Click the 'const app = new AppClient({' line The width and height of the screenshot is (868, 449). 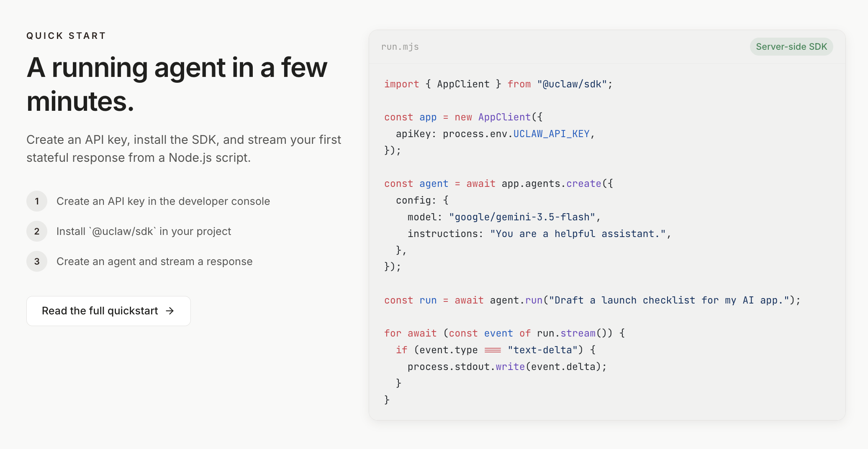click(x=463, y=117)
